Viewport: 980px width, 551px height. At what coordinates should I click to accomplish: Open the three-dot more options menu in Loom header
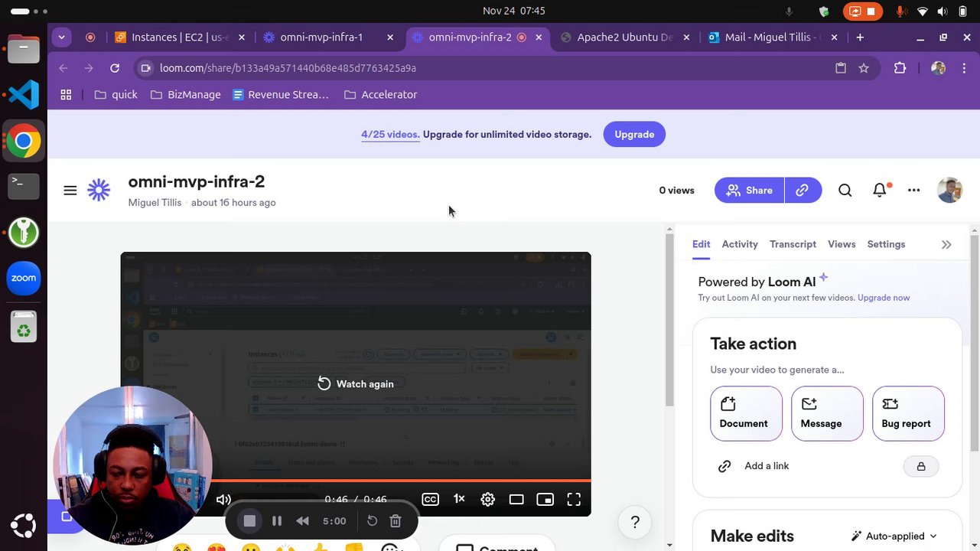point(914,191)
